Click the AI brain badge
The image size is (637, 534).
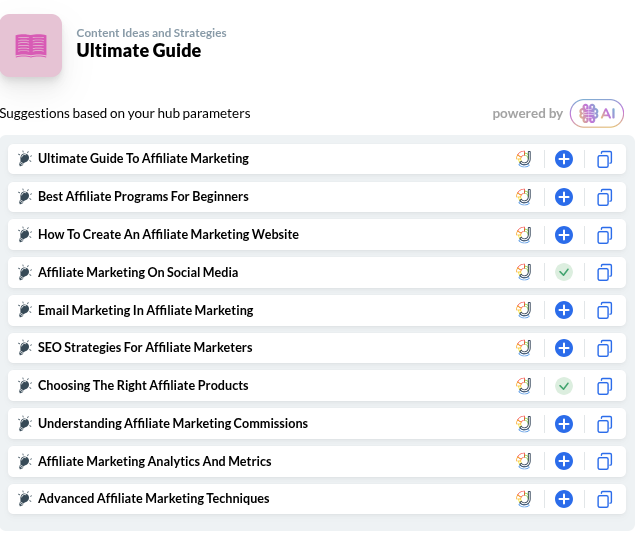tap(597, 114)
